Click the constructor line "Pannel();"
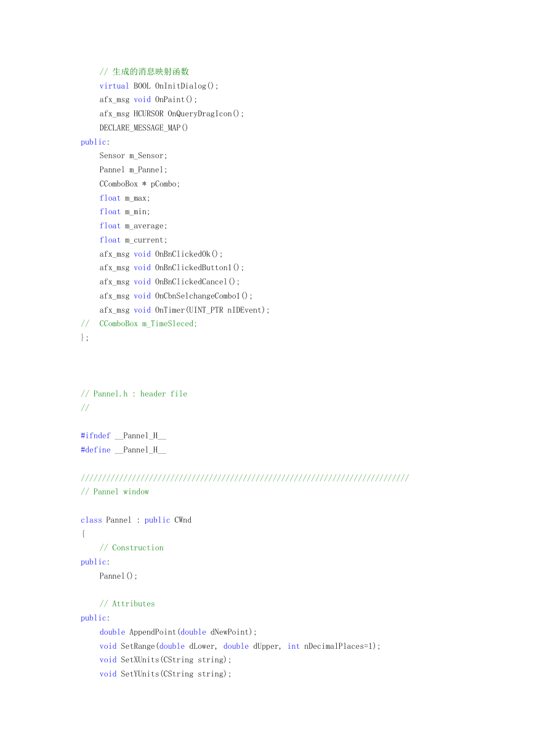The width and height of the screenshot is (535, 756). (119, 576)
